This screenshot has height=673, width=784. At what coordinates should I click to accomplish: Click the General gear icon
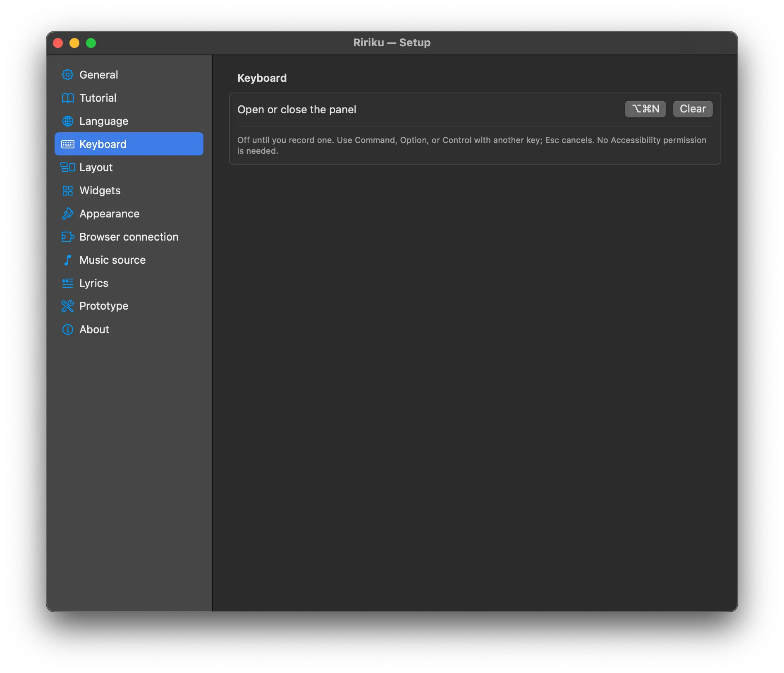67,75
